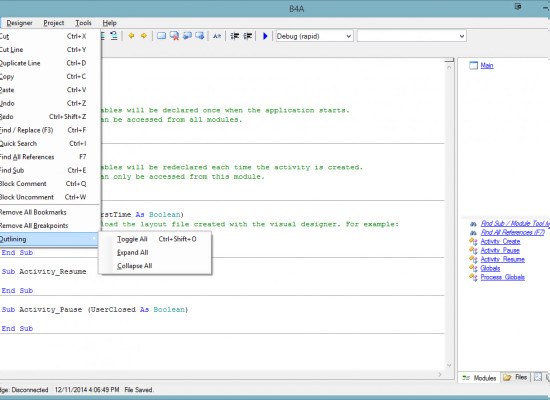Click the window icon with red X
Image resolution: width=550 pixels, height=400 pixels.
[174, 36]
